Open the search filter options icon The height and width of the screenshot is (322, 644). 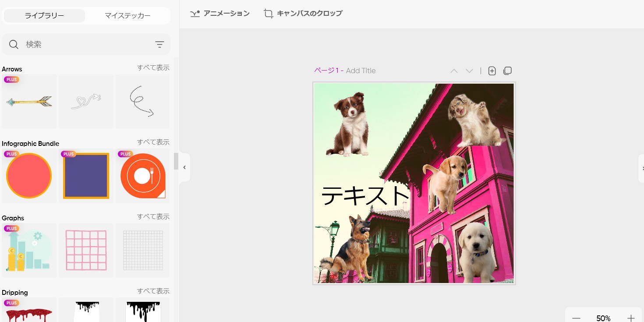[159, 44]
